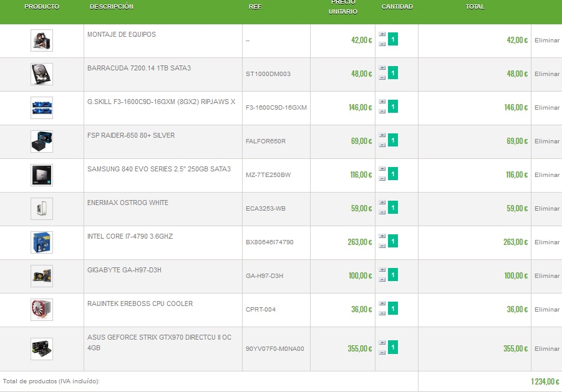Select reference text BX80646I74790

[x=269, y=242]
